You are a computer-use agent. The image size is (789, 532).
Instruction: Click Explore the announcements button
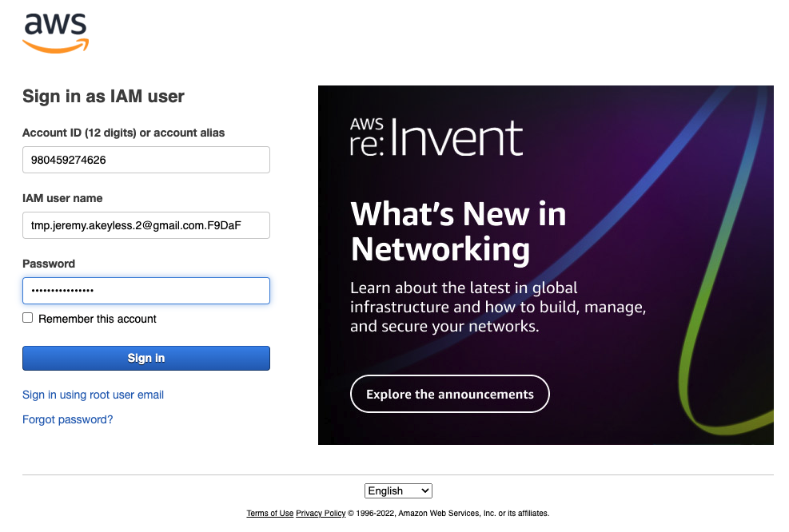click(450, 394)
